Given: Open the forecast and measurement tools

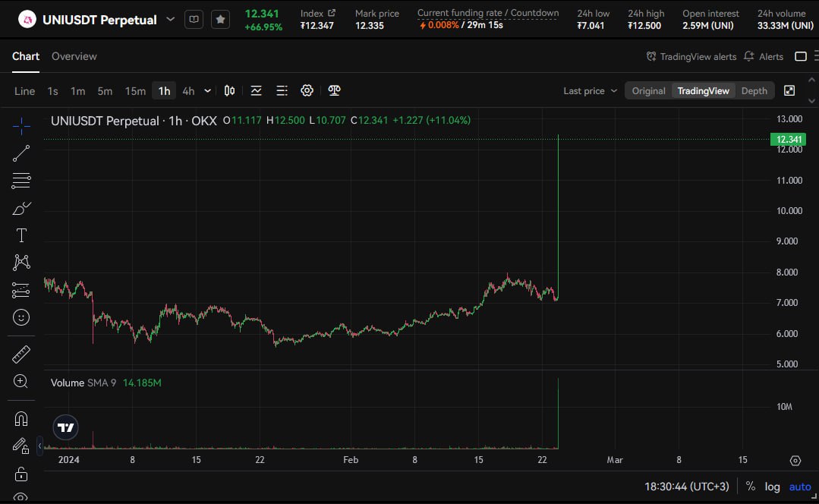Looking at the screenshot, I should click(21, 290).
